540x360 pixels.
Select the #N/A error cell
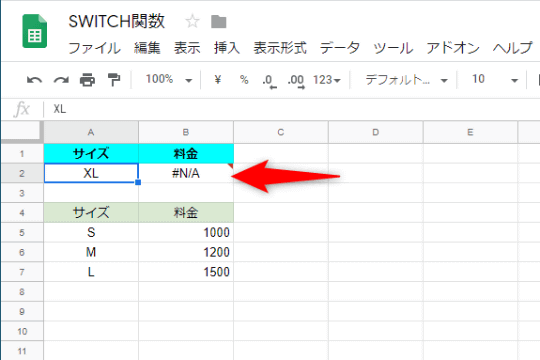[186, 173]
